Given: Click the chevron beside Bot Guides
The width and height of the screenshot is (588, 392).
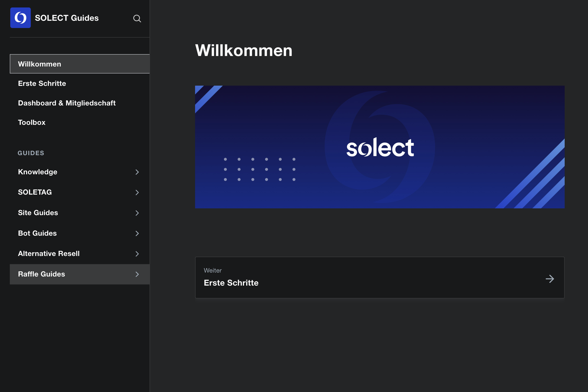Looking at the screenshot, I should pos(137,234).
